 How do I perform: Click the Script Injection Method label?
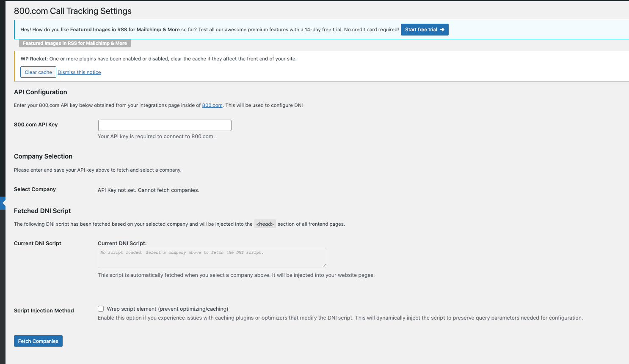tap(44, 311)
